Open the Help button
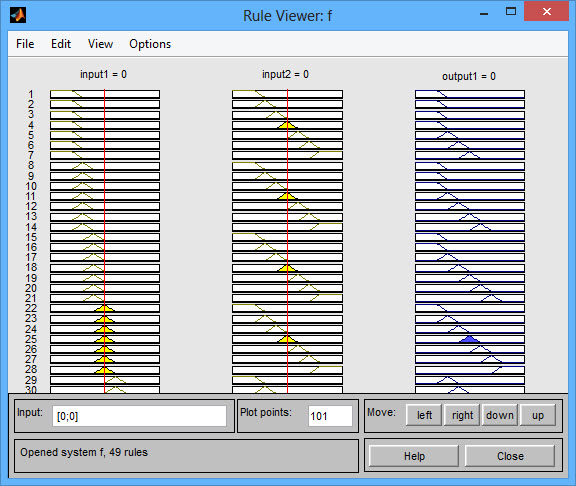 click(x=414, y=456)
